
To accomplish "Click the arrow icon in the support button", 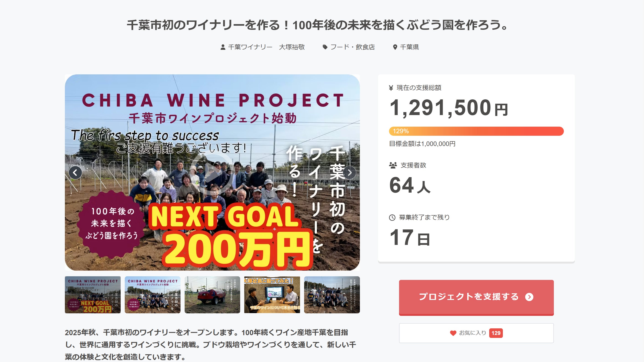I will (529, 297).
